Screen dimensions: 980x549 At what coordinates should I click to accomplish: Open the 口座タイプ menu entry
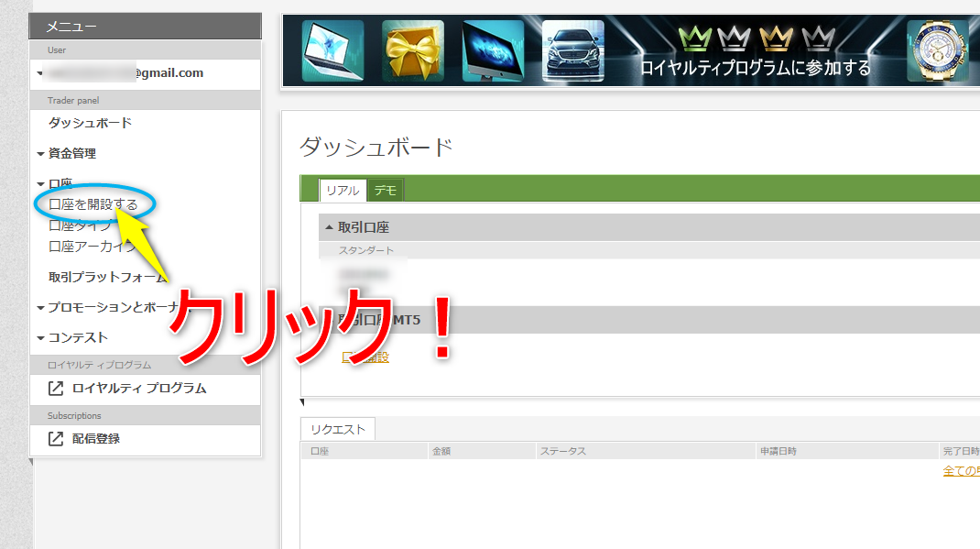pos(80,225)
